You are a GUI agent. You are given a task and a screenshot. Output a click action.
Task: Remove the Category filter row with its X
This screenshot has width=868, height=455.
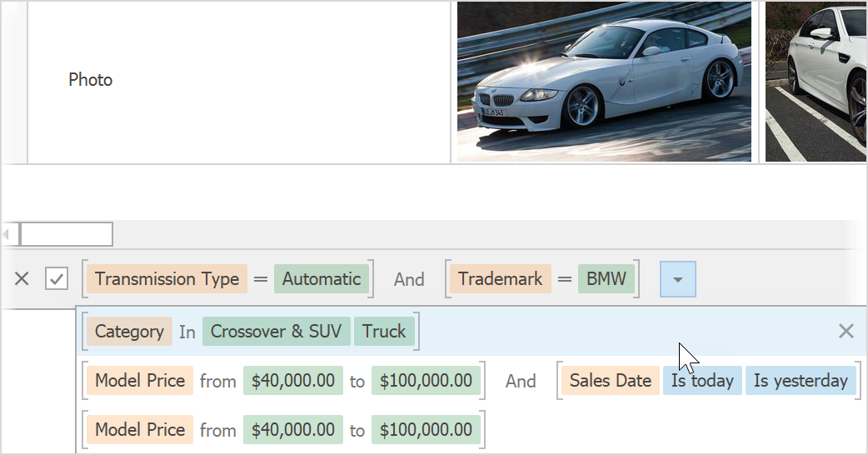tap(846, 331)
